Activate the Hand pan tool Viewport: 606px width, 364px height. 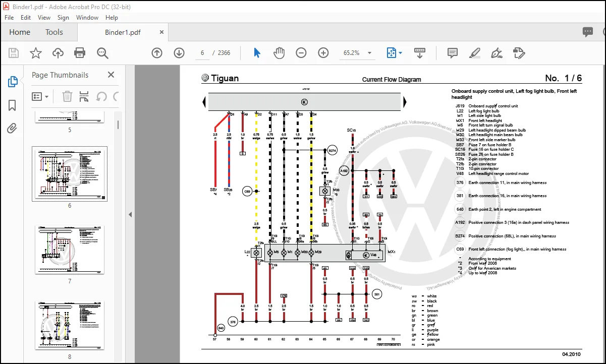pyautogui.click(x=279, y=53)
